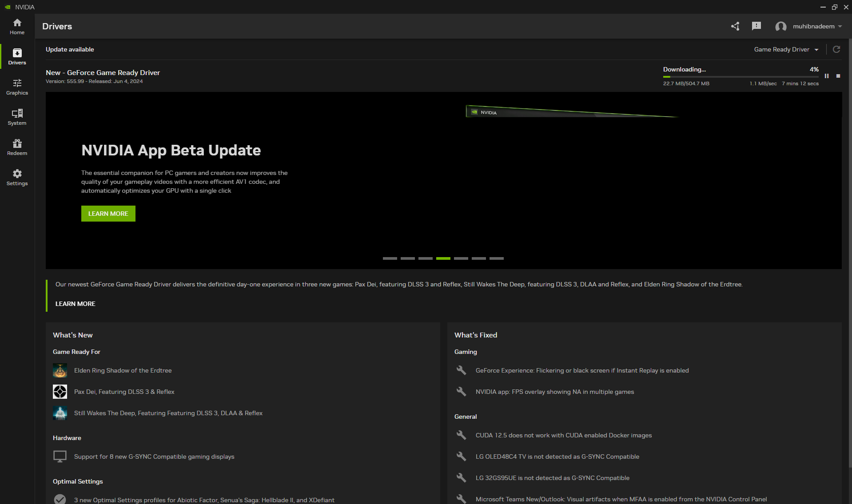Open the Redeem section in sidebar
Viewport: 852px width, 504px height.
17,147
